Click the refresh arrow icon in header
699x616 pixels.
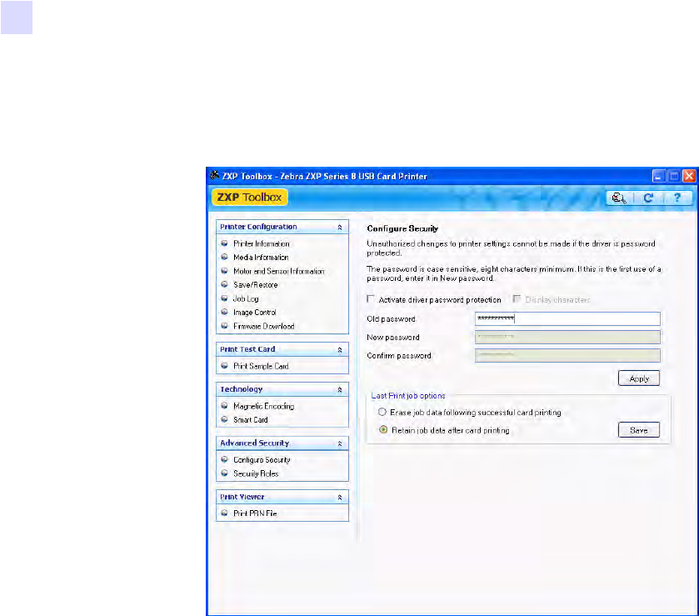point(648,198)
